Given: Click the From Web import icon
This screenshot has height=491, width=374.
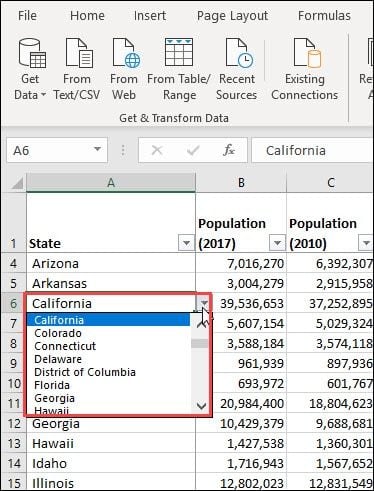Looking at the screenshot, I should (x=126, y=53).
